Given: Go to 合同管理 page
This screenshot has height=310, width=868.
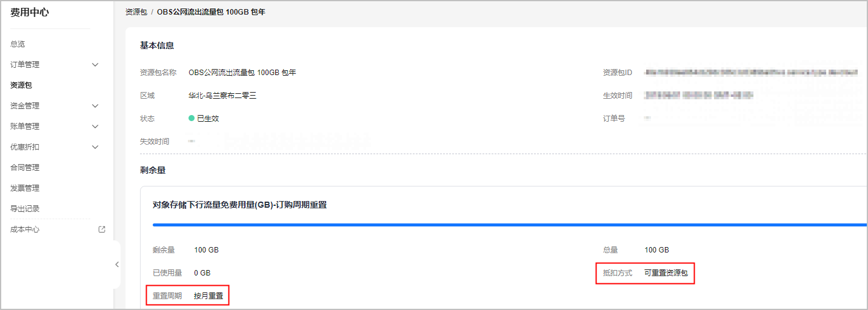Looking at the screenshot, I should coord(25,168).
